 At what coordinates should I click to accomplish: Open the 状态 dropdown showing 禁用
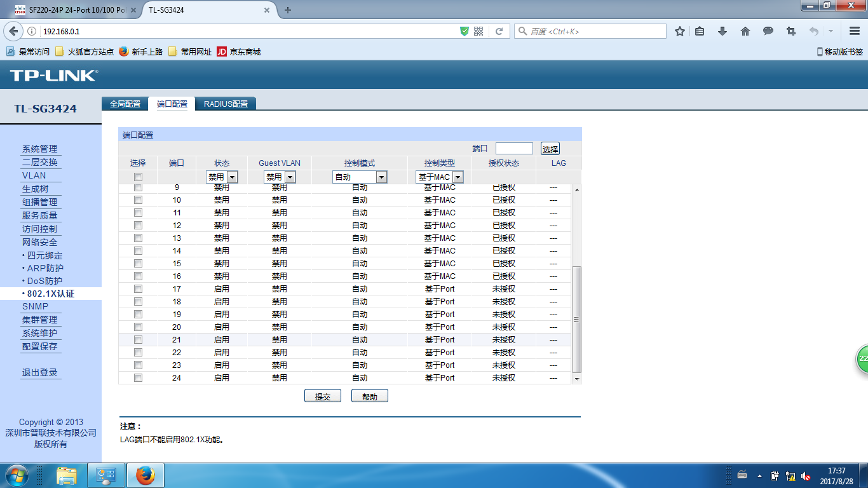coord(222,177)
